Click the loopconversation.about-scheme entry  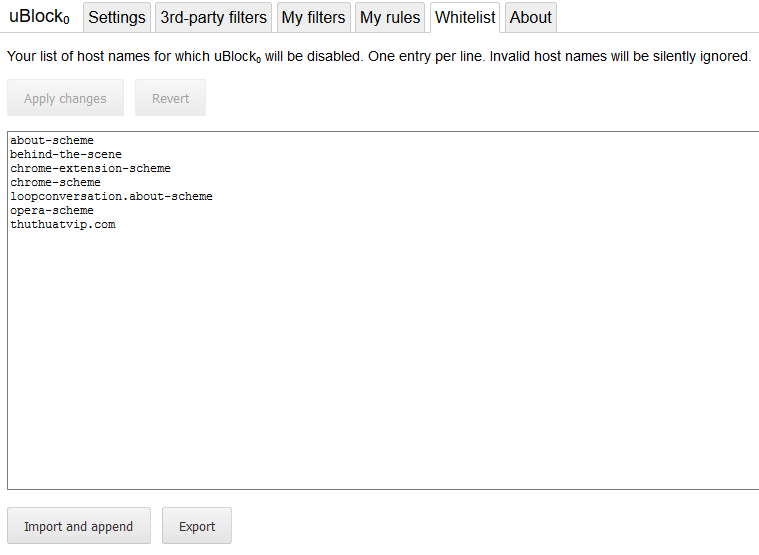click(x=111, y=197)
